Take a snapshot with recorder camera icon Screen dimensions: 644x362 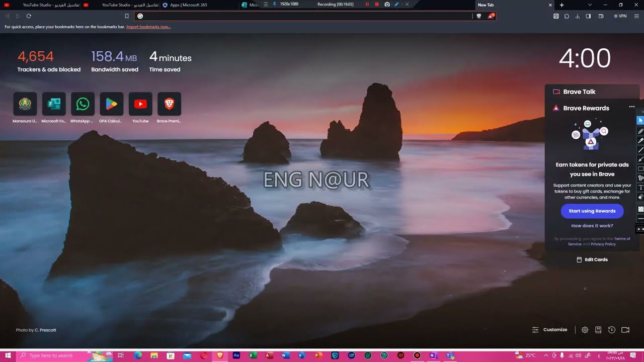(387, 4)
